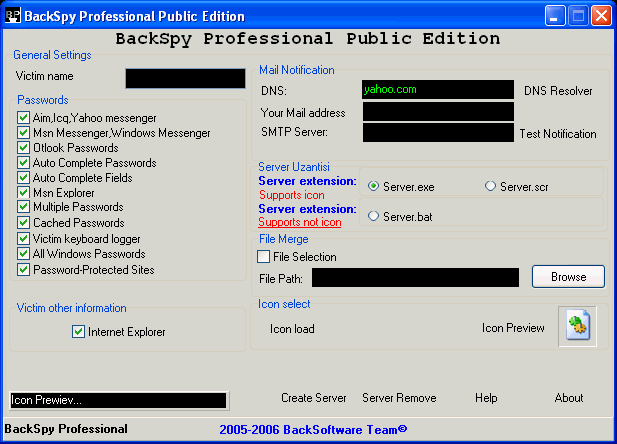
Task: Uncheck the Cached Passwords checkbox
Action: pos(24,223)
